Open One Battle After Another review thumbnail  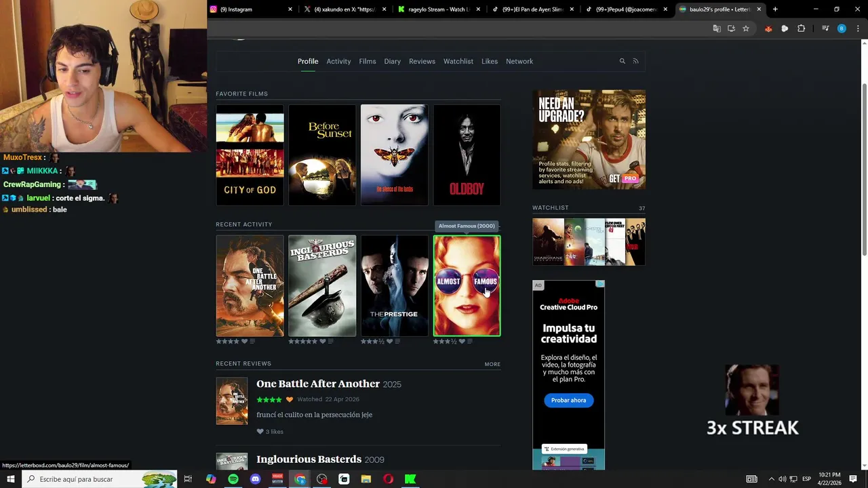pyautogui.click(x=232, y=401)
